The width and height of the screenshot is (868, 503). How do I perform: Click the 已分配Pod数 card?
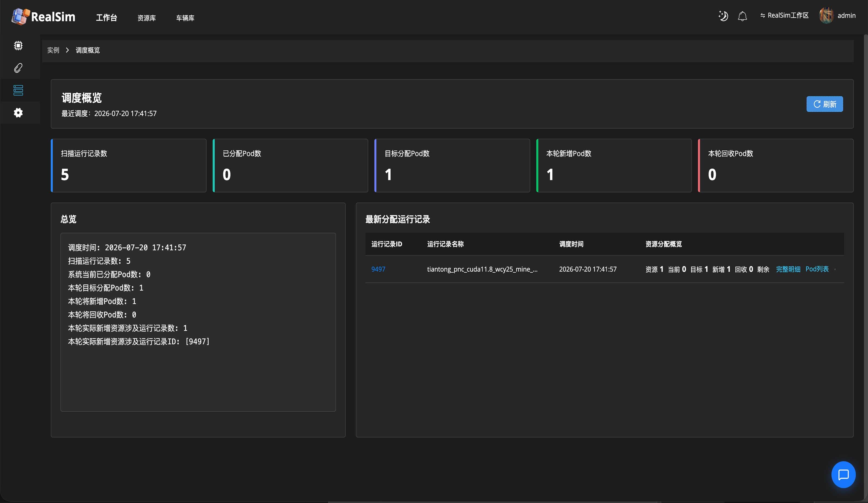[x=290, y=165]
